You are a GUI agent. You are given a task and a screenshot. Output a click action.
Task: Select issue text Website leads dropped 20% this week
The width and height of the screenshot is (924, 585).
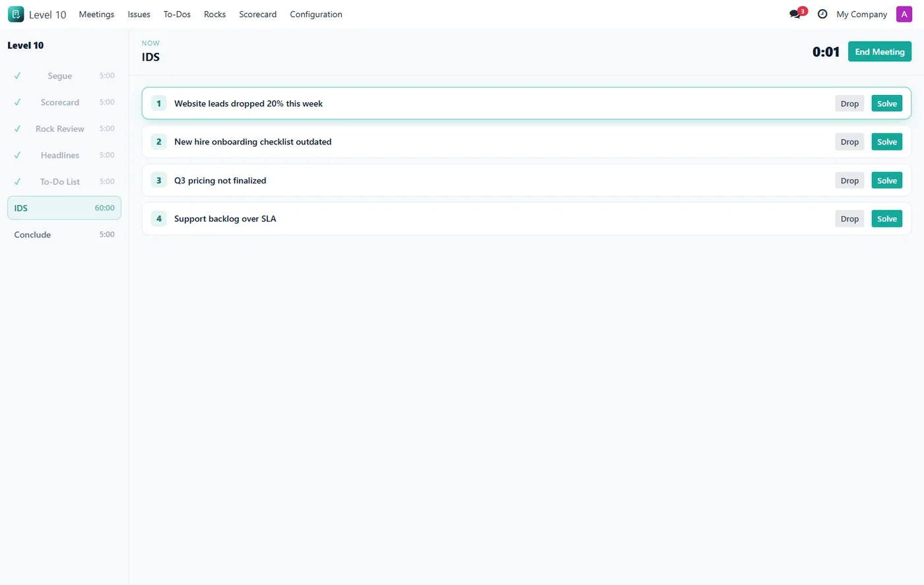[248, 104]
